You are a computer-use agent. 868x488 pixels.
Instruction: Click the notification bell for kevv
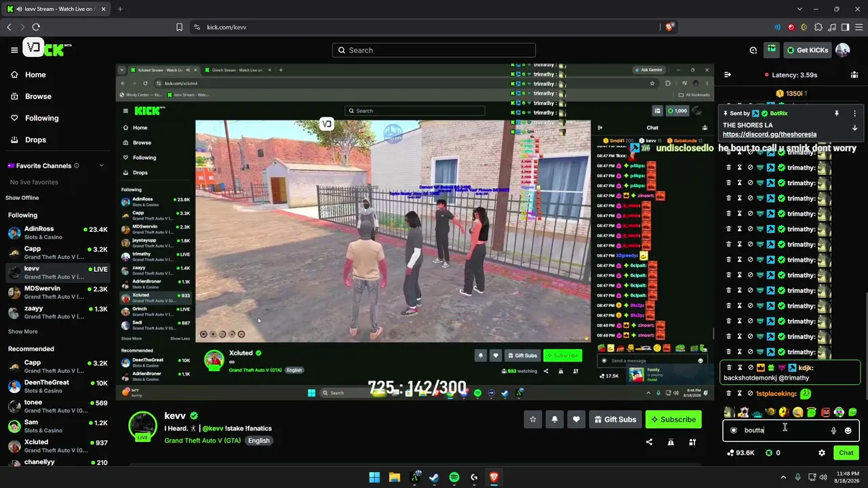tap(555, 420)
